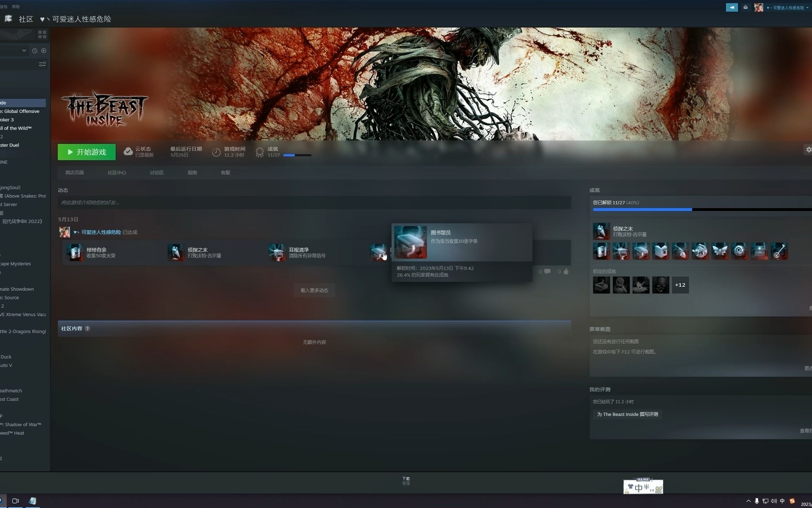This screenshot has height=508, width=812.
Task: Click 为 The Beast Inside 撰写评测 button
Action: [x=627, y=414]
